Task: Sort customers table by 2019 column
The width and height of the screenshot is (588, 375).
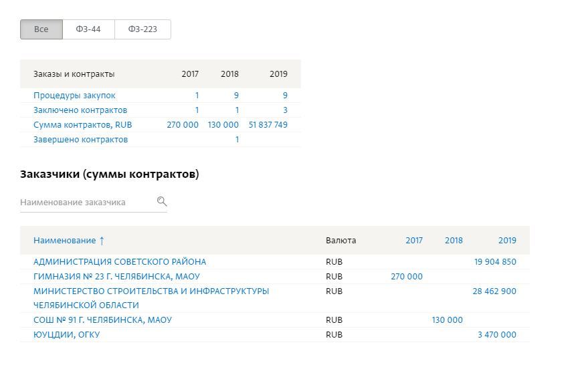Action: (506, 240)
